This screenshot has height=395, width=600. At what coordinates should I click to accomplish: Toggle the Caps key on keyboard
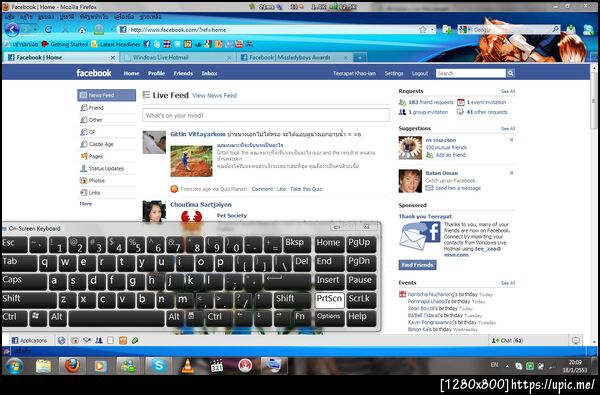pos(25,281)
